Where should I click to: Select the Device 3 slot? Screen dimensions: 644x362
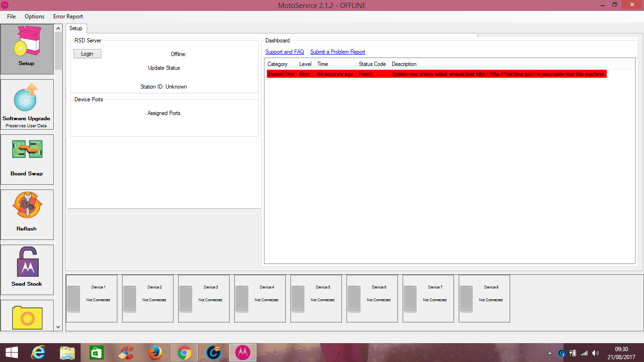pyautogui.click(x=204, y=299)
